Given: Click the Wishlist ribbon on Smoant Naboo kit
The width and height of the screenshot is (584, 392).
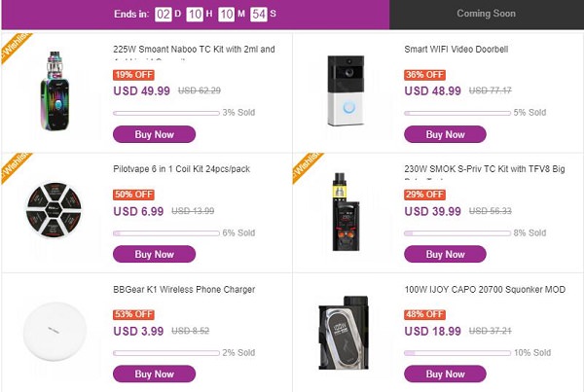Looking at the screenshot, I should (11, 49).
